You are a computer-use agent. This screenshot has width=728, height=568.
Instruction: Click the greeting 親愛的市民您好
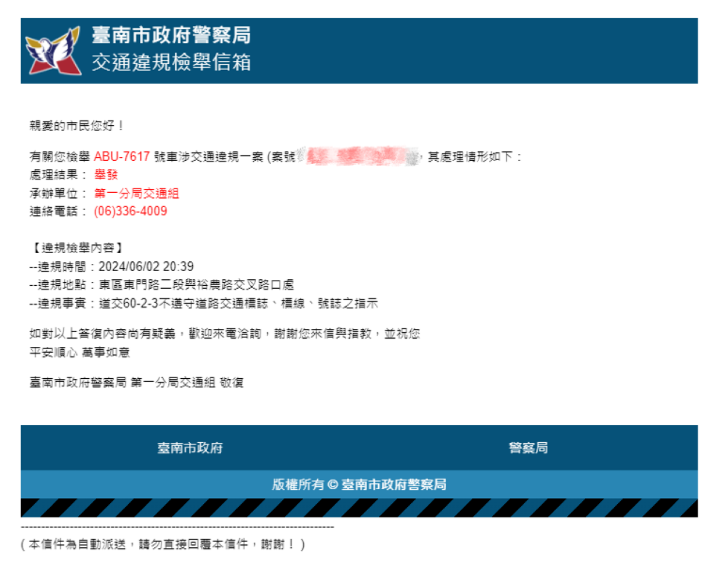[76, 126]
